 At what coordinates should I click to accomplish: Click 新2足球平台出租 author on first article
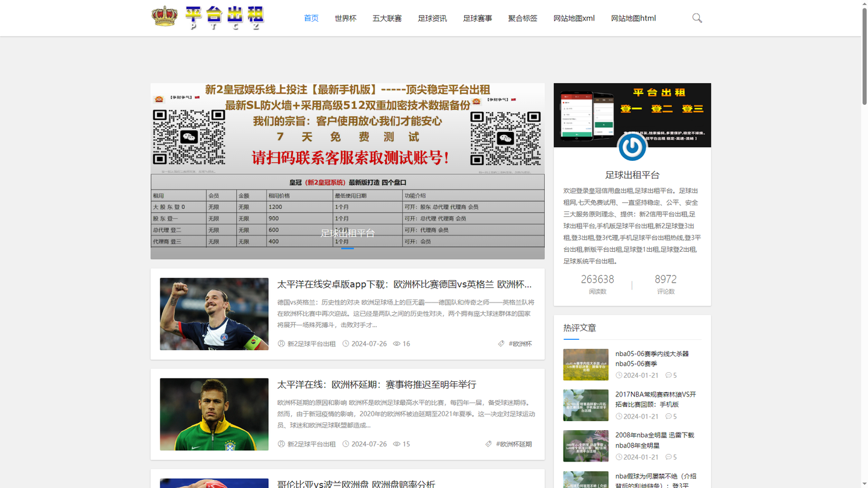[311, 343]
